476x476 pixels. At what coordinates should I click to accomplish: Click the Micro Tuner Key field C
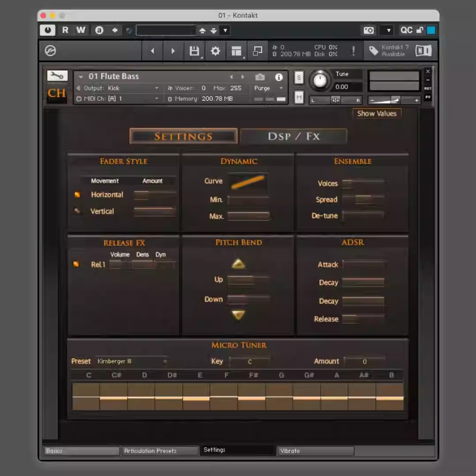249,362
